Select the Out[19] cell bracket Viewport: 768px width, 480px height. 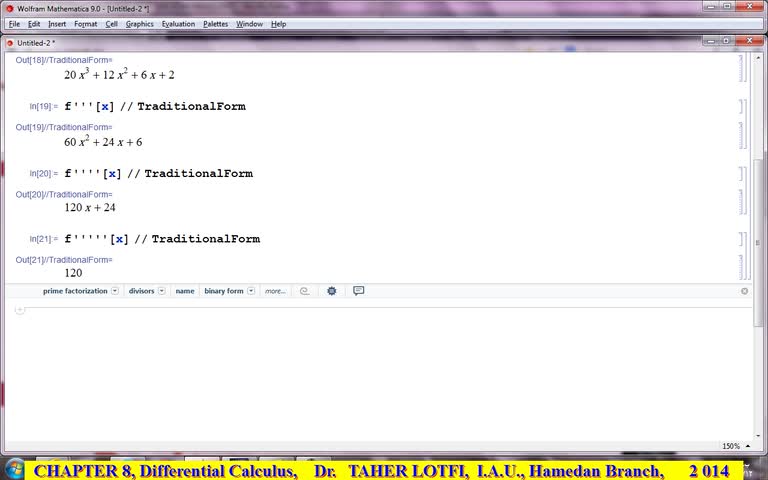click(741, 135)
